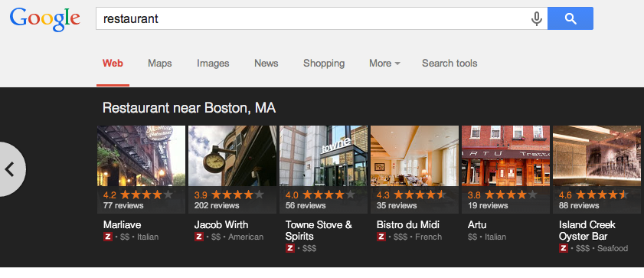Click the Island Creek Oyster Bar photo
Viewport: 644px width, 278px height.
click(597, 156)
